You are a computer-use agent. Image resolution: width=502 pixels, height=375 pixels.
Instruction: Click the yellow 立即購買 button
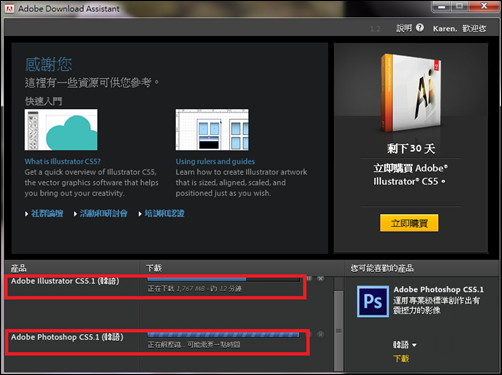pos(409,223)
